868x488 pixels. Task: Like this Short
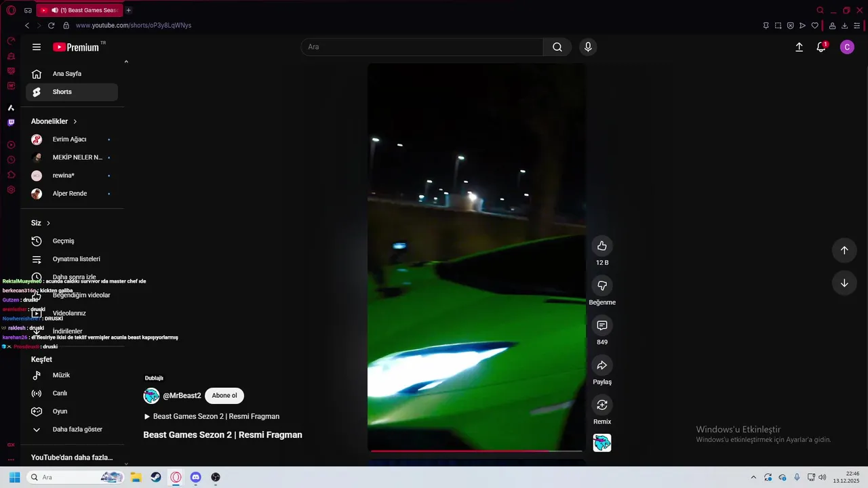pos(602,245)
